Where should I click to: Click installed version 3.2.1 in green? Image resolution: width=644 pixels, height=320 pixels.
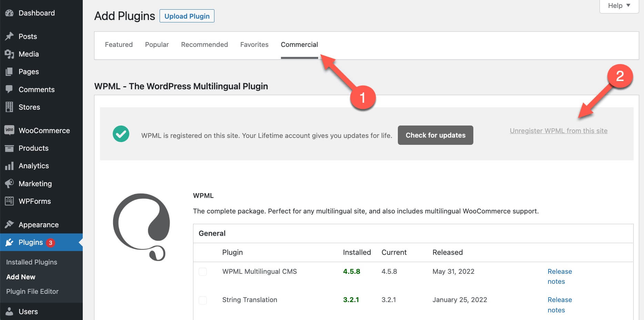tap(351, 300)
